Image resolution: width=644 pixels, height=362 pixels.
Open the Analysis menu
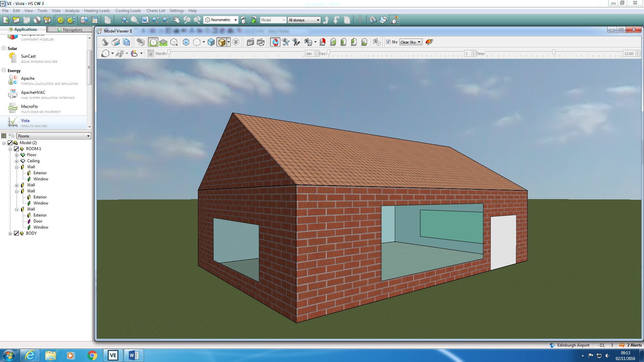click(x=72, y=11)
